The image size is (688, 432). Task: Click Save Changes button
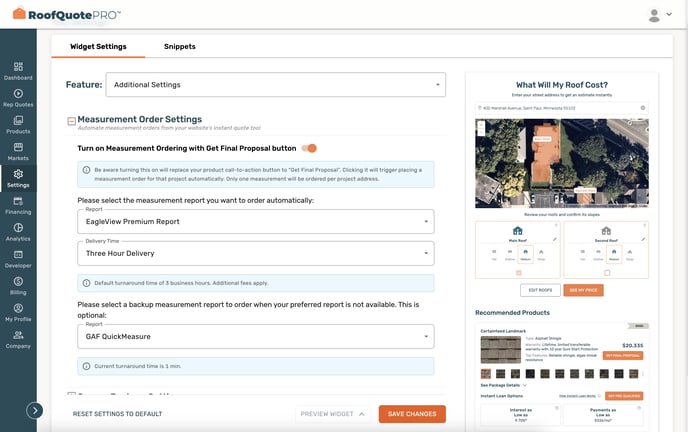coord(412,414)
